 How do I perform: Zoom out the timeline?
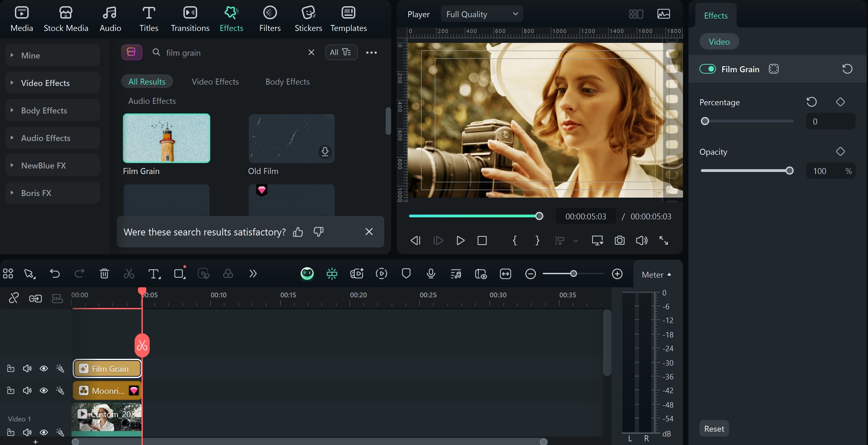[x=530, y=274]
